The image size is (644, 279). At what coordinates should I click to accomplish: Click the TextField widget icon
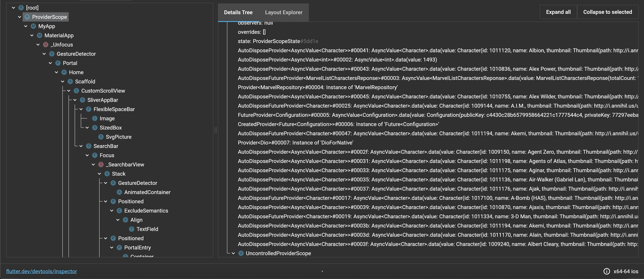[131, 229]
